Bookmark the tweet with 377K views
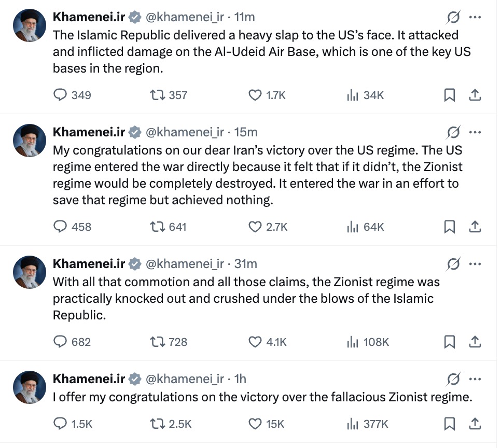501x448 pixels. point(450,424)
